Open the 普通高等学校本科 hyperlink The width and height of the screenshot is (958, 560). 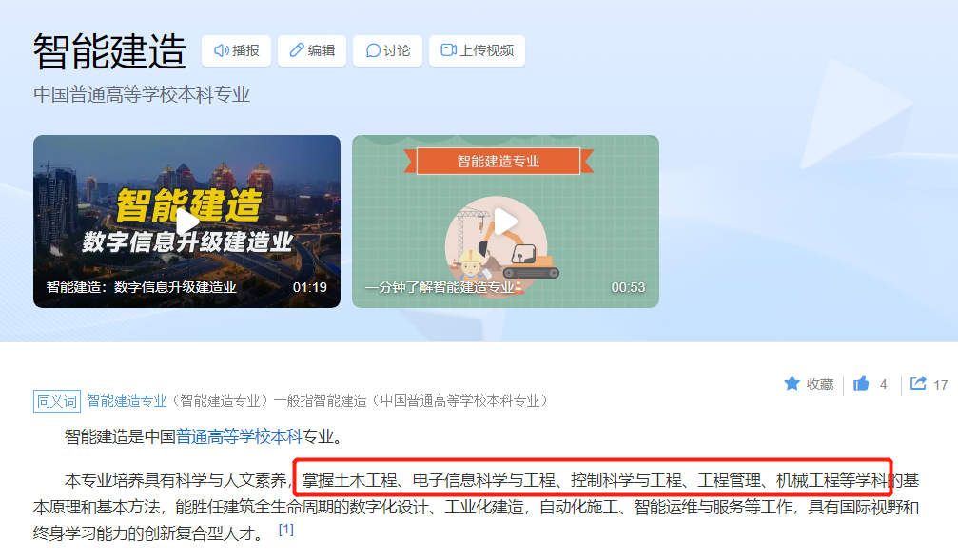point(239,436)
